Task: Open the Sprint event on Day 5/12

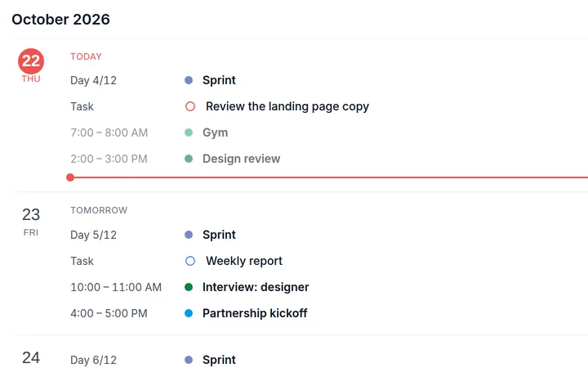Action: tap(219, 235)
